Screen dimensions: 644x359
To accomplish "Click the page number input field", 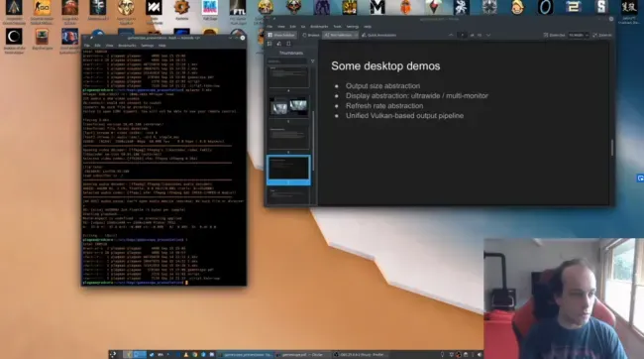I will point(462,36).
